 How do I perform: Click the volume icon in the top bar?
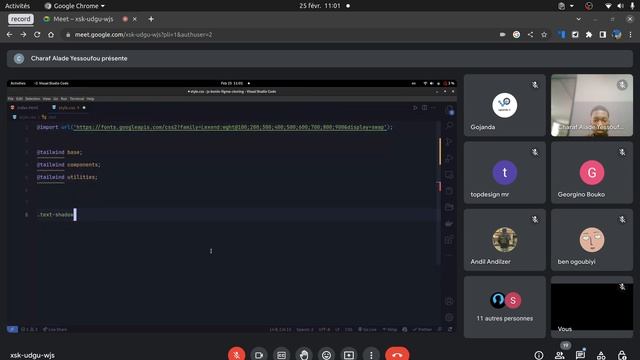coord(620,6)
